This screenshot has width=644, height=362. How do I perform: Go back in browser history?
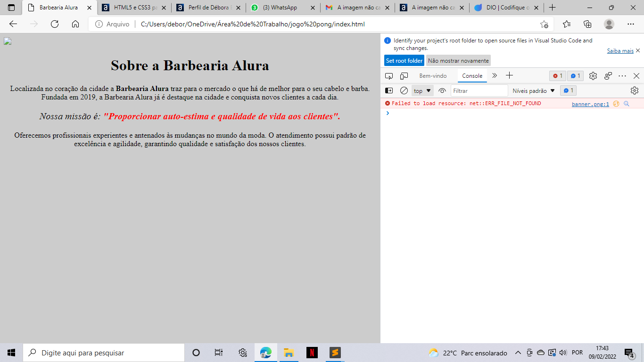(x=13, y=24)
